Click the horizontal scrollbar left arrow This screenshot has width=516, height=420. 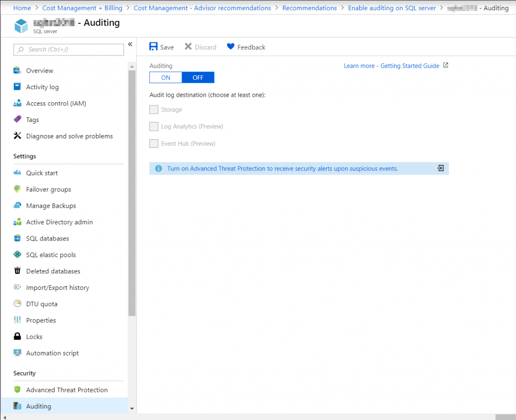point(5,417)
